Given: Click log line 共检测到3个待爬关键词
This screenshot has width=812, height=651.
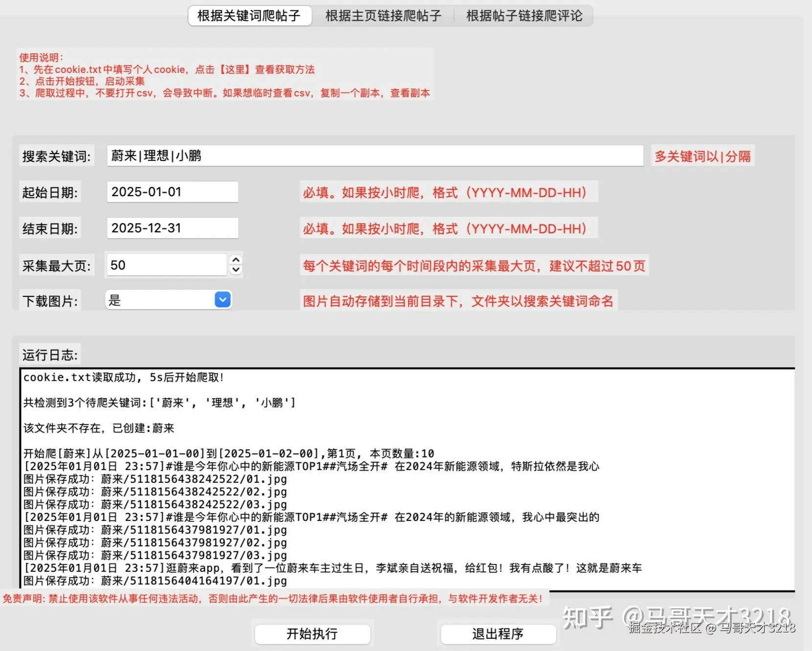Looking at the screenshot, I should tap(159, 403).
